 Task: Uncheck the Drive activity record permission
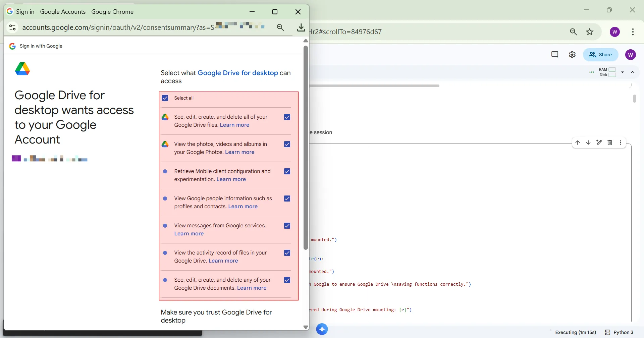tap(287, 253)
